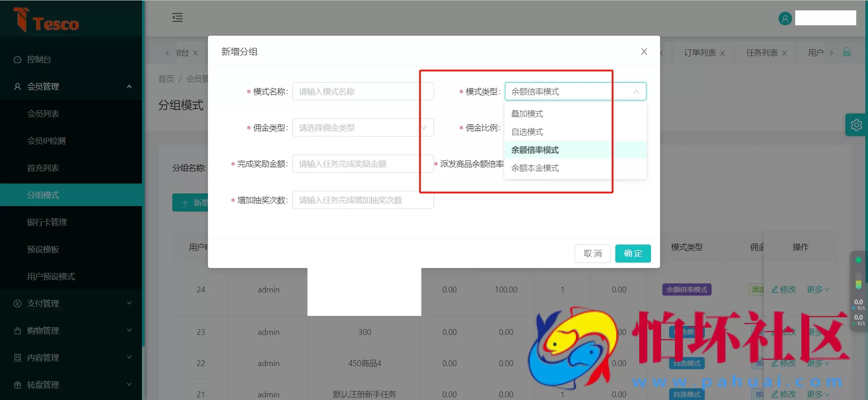This screenshot has height=400, width=868.
Task: Click the Tesco logo
Action: pos(46,20)
